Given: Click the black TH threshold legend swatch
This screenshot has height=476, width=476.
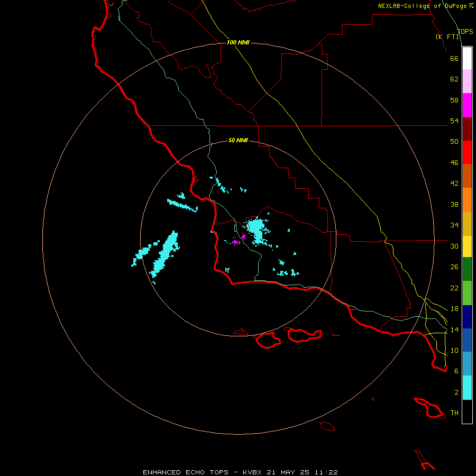Looking at the screenshot, I should 467,411.
